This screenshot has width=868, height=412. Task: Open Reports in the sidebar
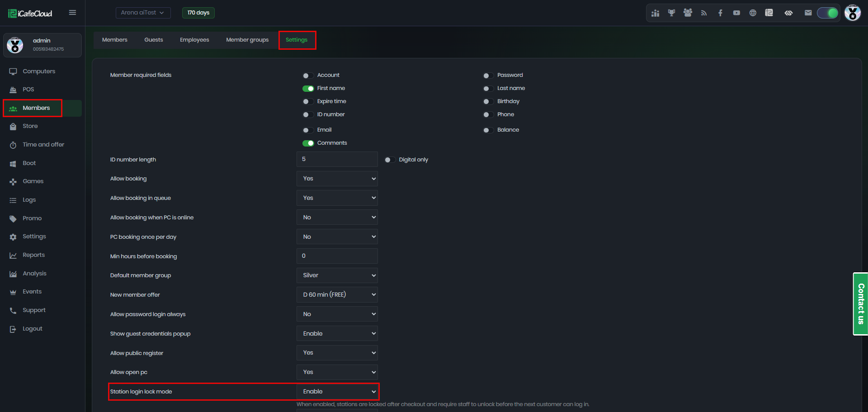point(34,255)
